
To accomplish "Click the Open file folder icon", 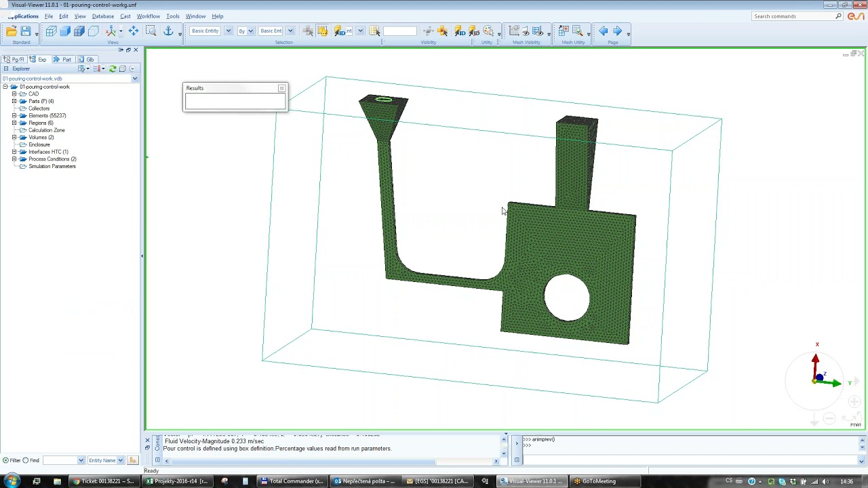I will click(x=11, y=31).
